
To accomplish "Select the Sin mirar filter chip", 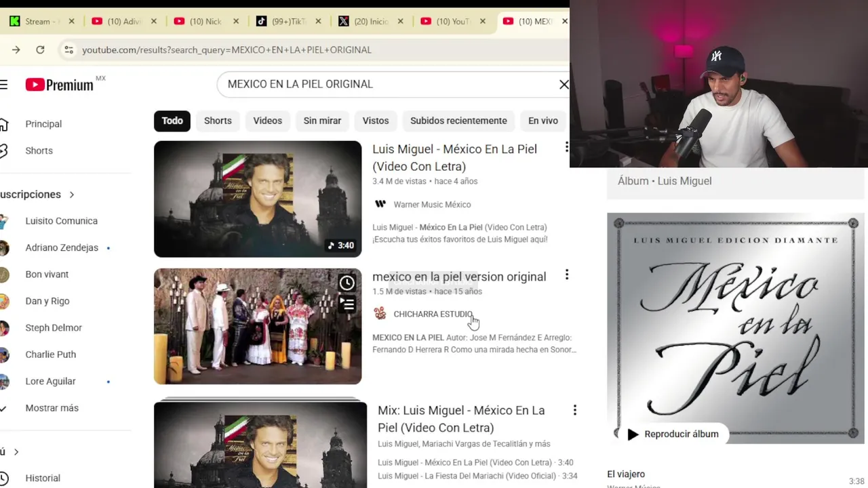I will pyautogui.click(x=322, y=121).
